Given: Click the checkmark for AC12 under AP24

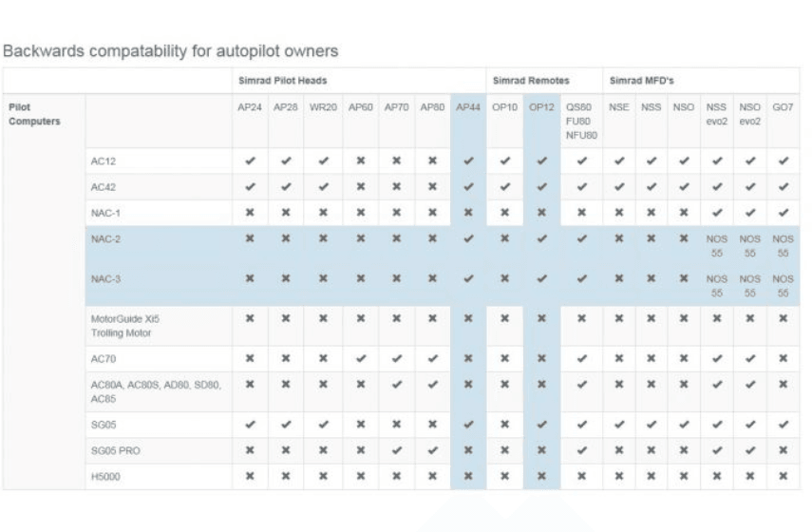Looking at the screenshot, I should click(250, 161).
